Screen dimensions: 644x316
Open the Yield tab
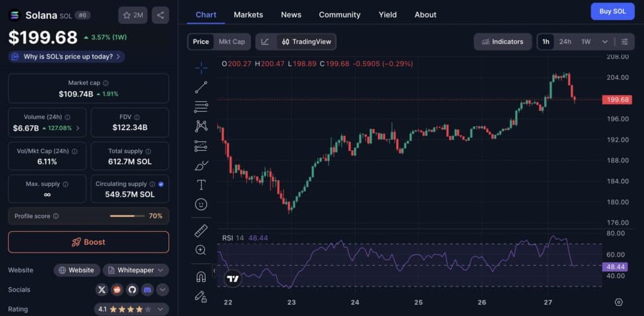tap(387, 15)
